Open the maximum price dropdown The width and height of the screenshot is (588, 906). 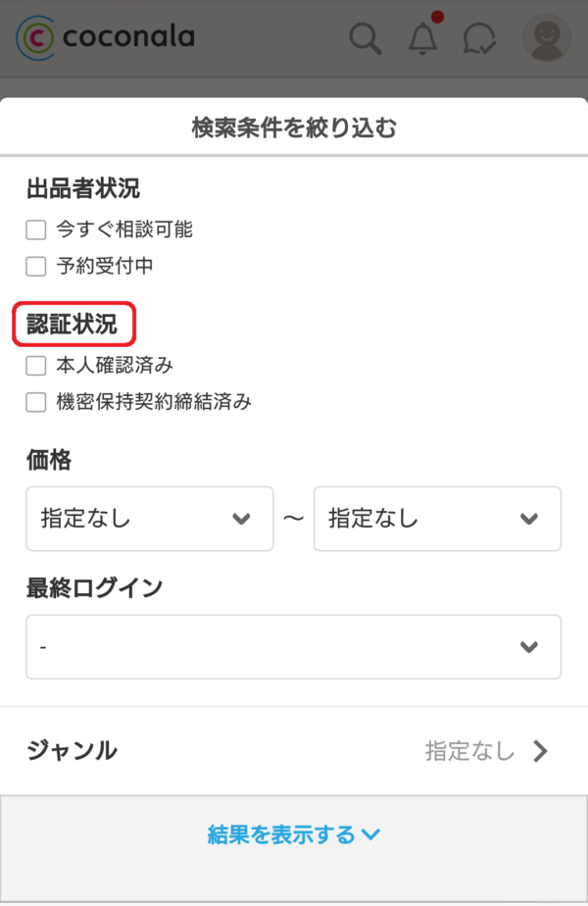tap(437, 518)
